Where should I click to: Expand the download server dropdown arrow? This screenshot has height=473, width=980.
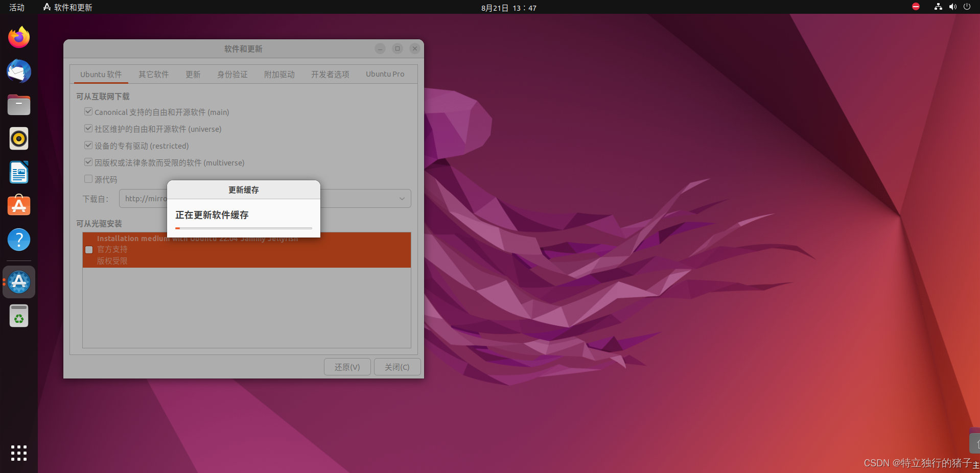coord(402,199)
